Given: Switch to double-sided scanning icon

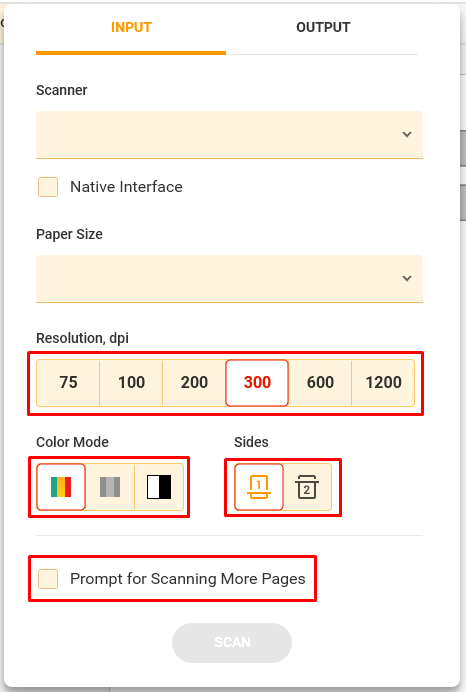Looking at the screenshot, I should tap(307, 487).
